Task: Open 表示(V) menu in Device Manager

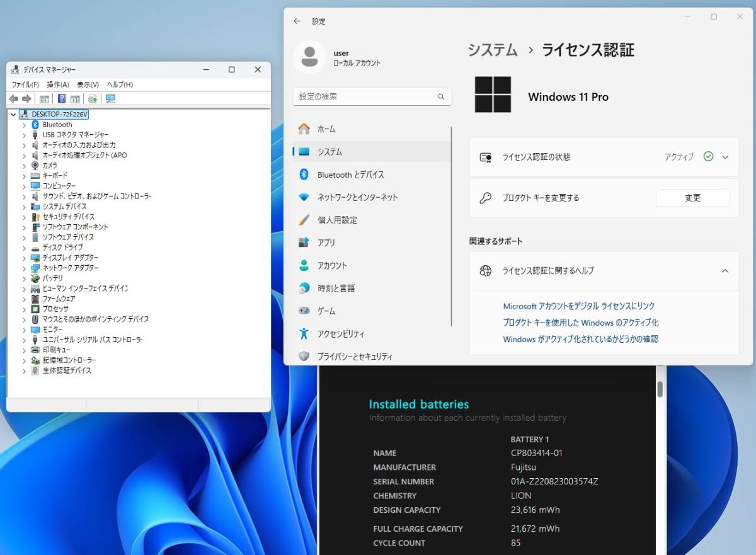Action: click(88, 84)
